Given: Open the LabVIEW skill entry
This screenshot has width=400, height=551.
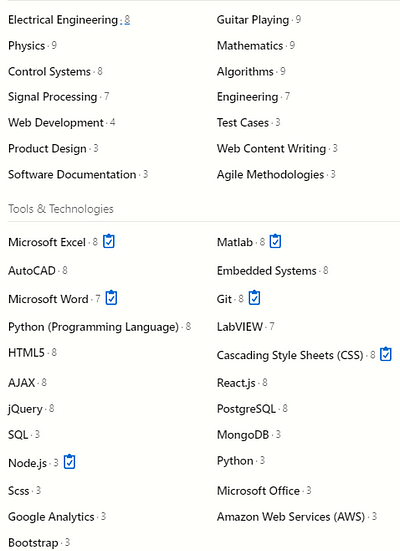Looking at the screenshot, I should pos(240,327).
